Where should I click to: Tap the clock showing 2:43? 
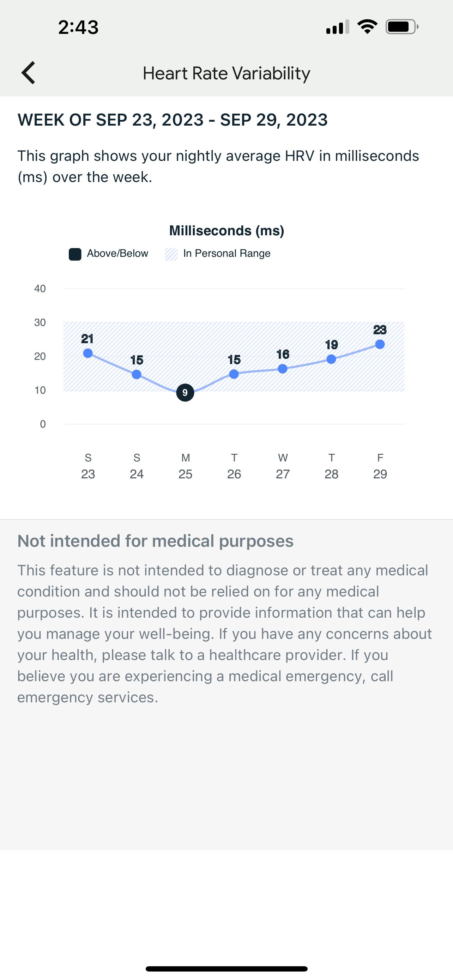(x=78, y=28)
